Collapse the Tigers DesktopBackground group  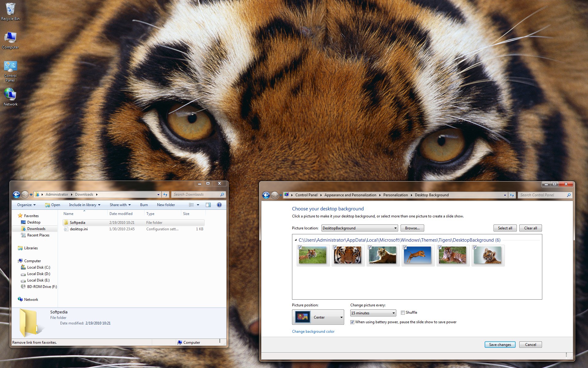point(296,240)
